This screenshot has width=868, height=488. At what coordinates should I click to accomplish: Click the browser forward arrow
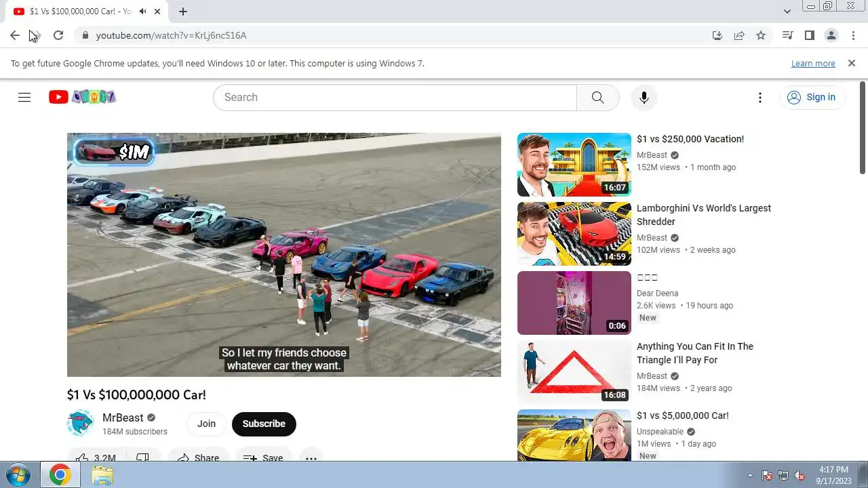tap(37, 35)
